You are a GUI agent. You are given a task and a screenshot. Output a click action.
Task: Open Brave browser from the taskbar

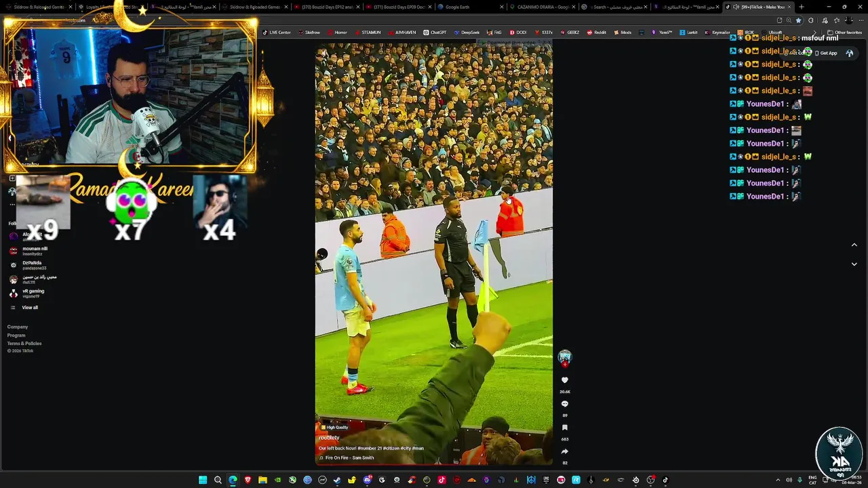248,480
